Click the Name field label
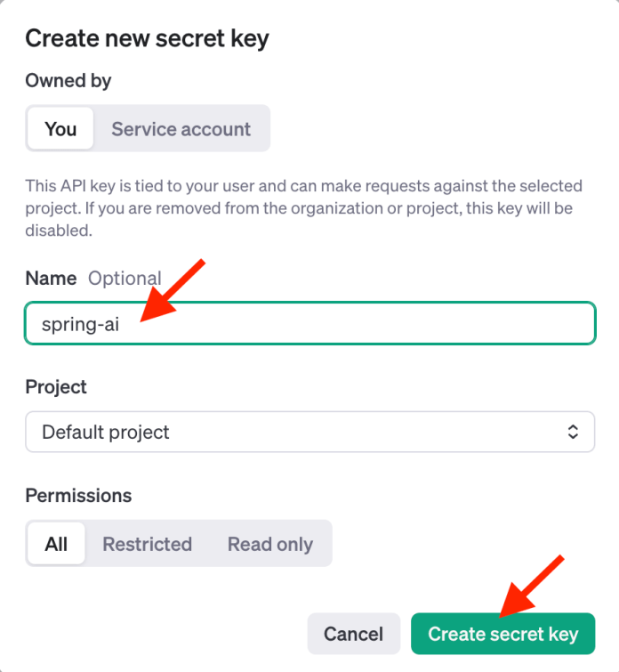Image resolution: width=619 pixels, height=672 pixels. (x=51, y=279)
